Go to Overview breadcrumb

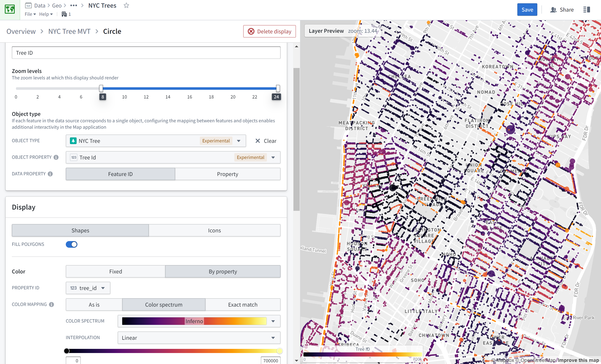[x=21, y=32]
